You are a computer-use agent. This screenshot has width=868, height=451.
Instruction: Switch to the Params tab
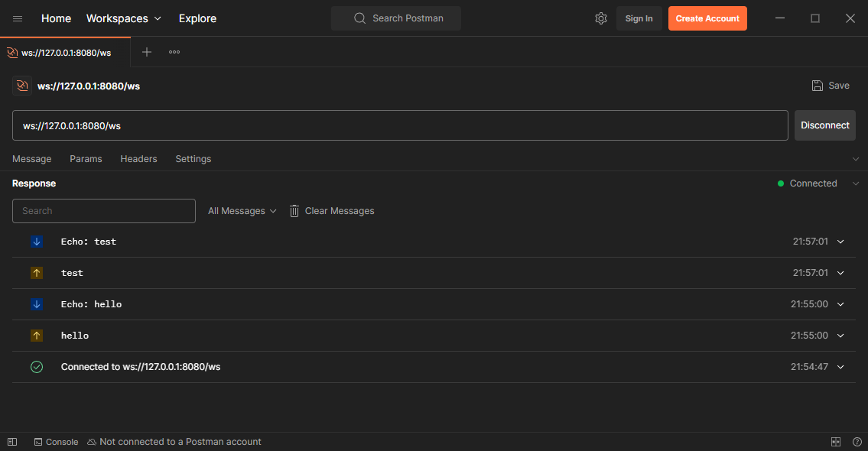point(86,159)
